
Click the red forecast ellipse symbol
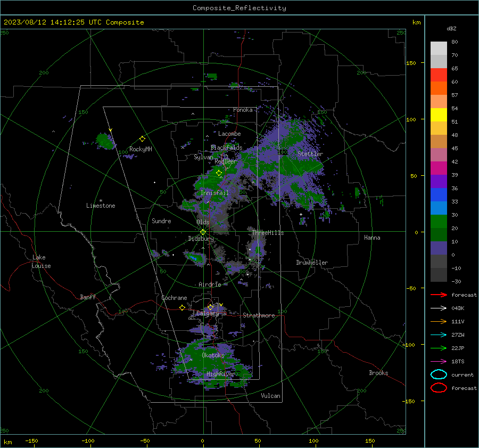point(439,388)
